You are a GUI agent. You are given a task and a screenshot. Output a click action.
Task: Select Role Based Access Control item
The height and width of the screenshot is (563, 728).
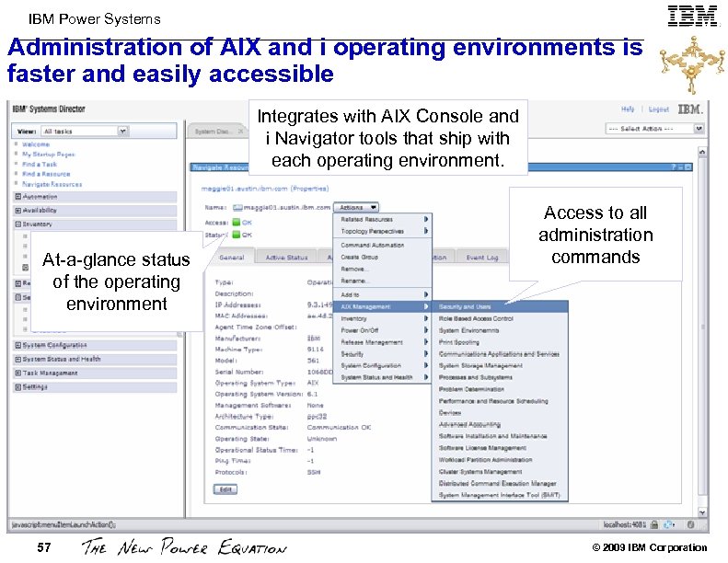[500, 319]
